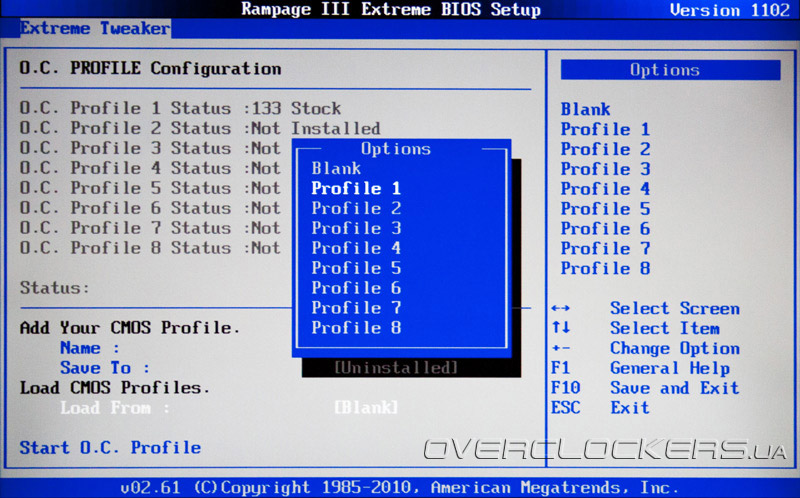Click the 'Change Option' help text
The width and height of the screenshot is (800, 498).
675,348
